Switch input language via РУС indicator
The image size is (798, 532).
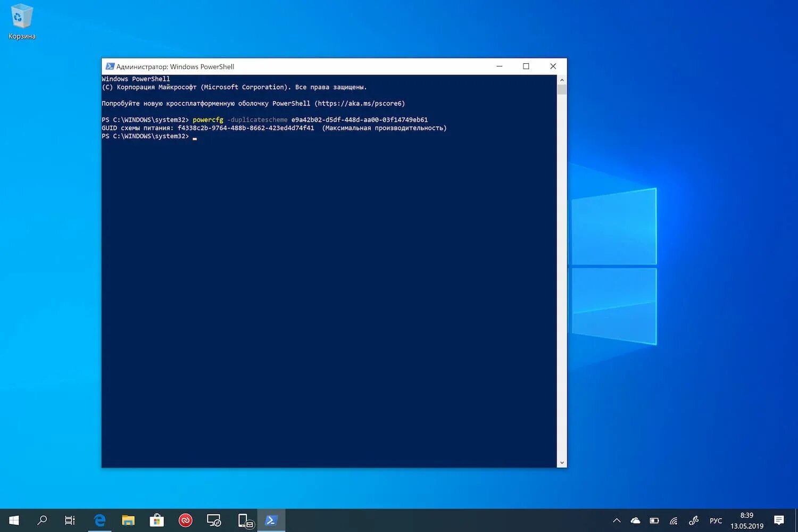click(x=716, y=520)
